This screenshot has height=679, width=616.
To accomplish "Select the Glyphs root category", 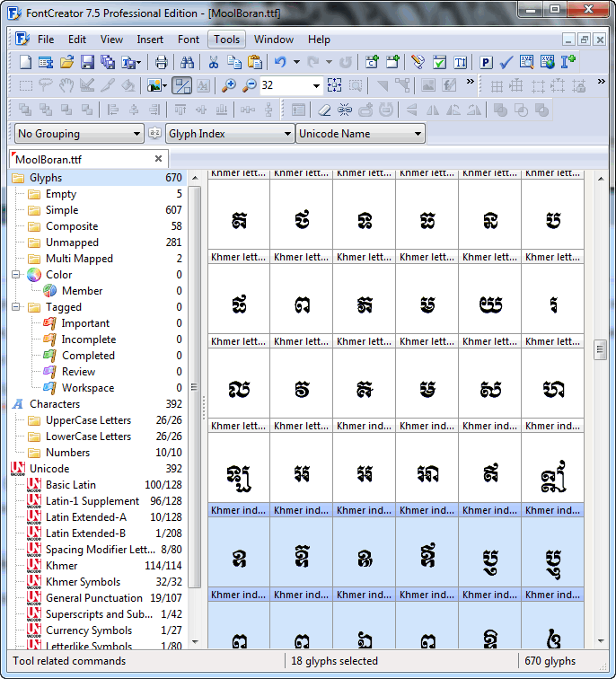I will coord(98,178).
